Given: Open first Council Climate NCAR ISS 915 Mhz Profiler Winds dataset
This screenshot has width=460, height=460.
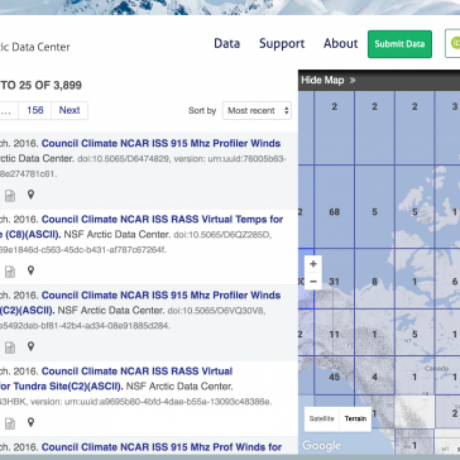Looking at the screenshot, I should tap(161, 143).
